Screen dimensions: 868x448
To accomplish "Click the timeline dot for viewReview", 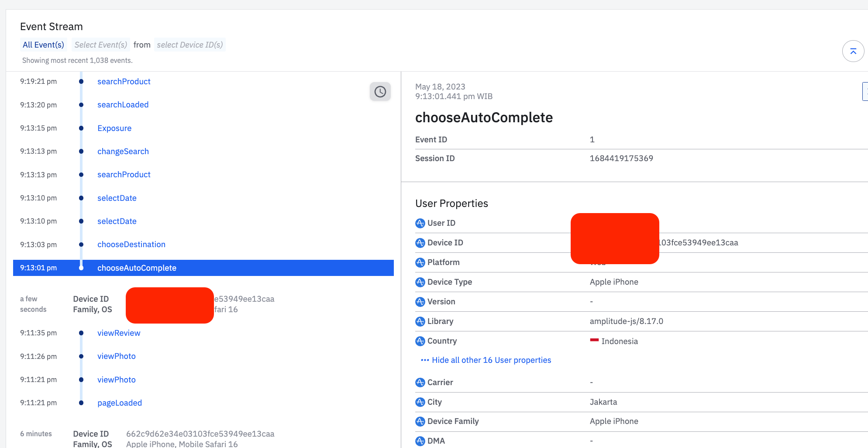I will pyautogui.click(x=81, y=333).
